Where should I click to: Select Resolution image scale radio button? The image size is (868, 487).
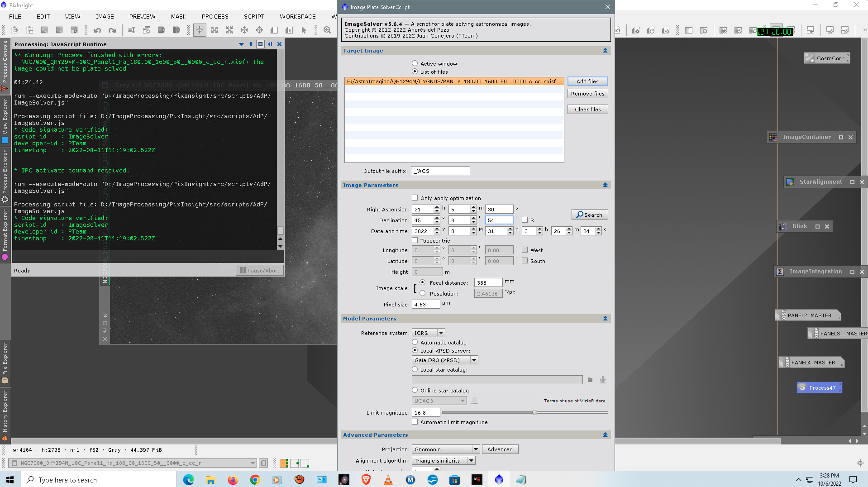point(422,293)
